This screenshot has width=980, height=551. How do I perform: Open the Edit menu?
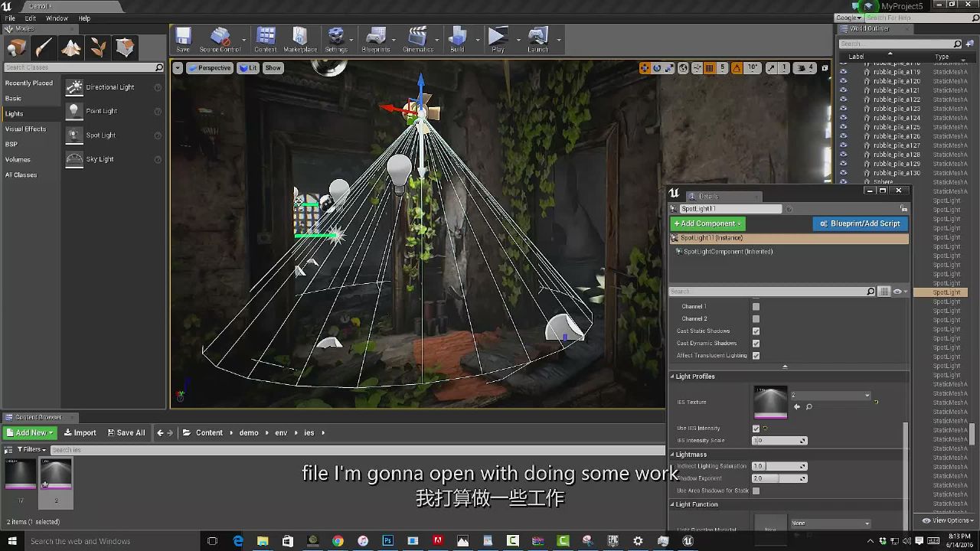31,18
